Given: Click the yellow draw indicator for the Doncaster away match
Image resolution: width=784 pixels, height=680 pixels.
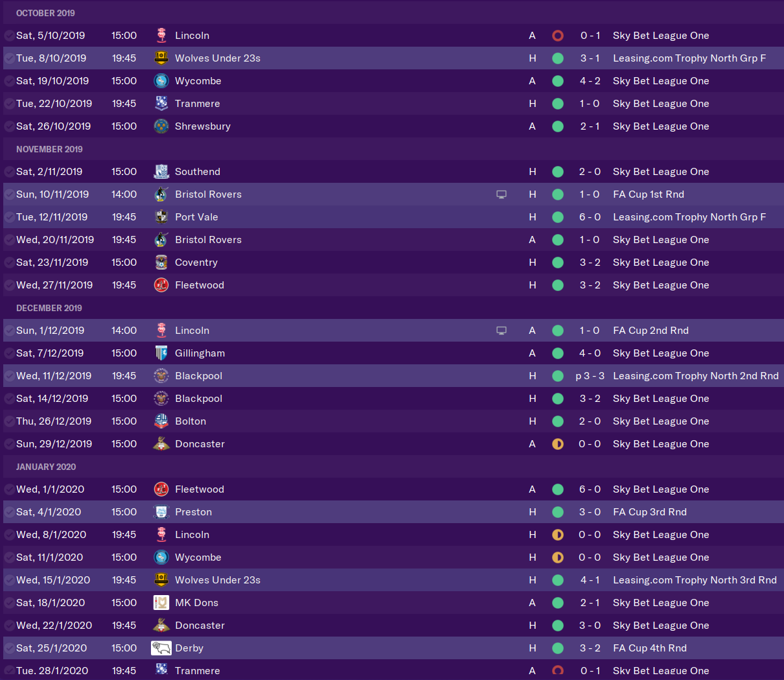Looking at the screenshot, I should [x=558, y=443].
